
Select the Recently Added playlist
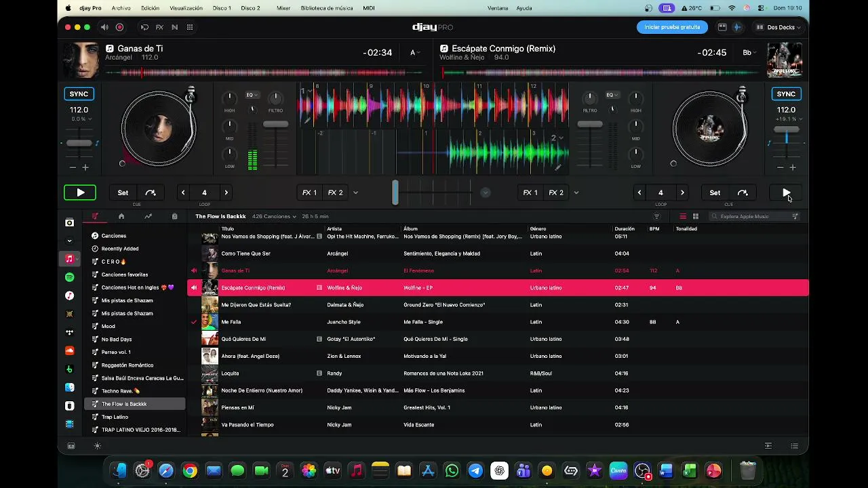(x=134, y=249)
